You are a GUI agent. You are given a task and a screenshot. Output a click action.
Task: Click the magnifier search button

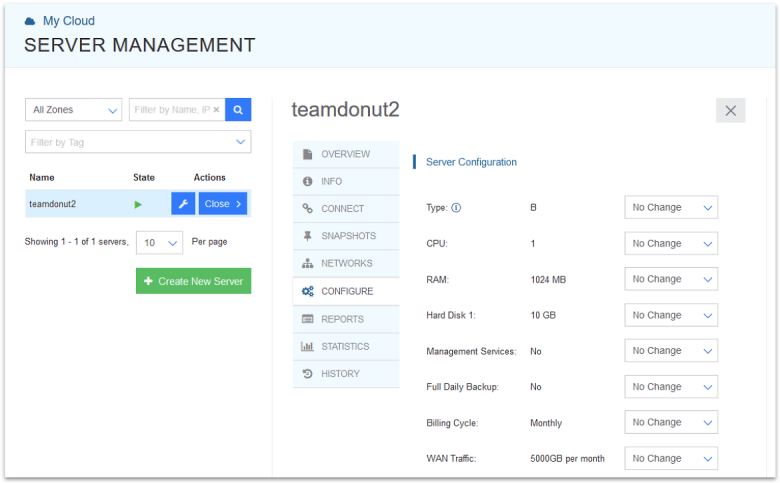pyautogui.click(x=238, y=109)
